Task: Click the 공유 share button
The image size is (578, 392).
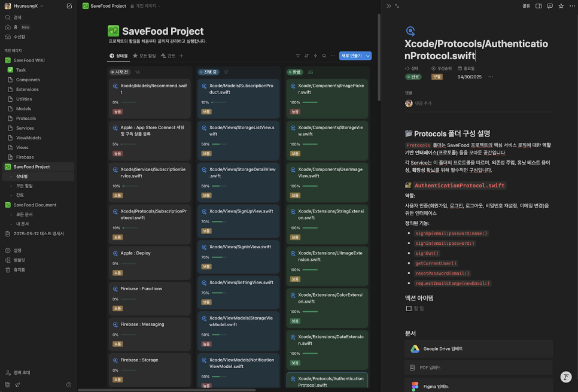Action: coord(526,6)
